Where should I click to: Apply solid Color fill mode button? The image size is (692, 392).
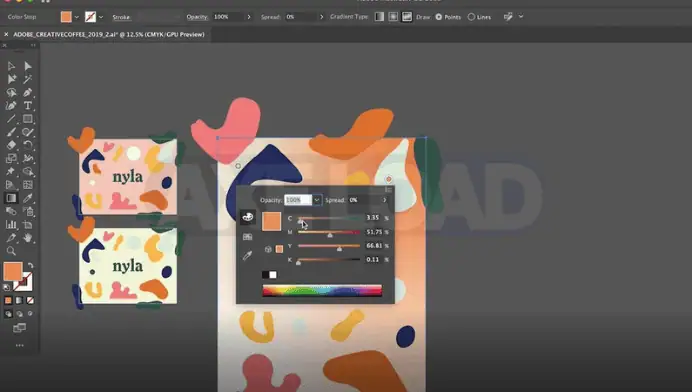tap(8, 300)
